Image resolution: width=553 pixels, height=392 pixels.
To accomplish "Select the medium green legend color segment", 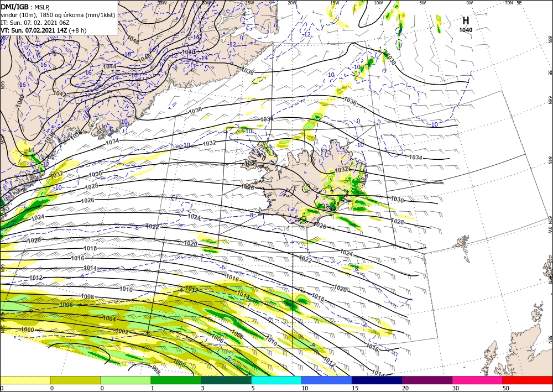I will (x=176, y=380).
